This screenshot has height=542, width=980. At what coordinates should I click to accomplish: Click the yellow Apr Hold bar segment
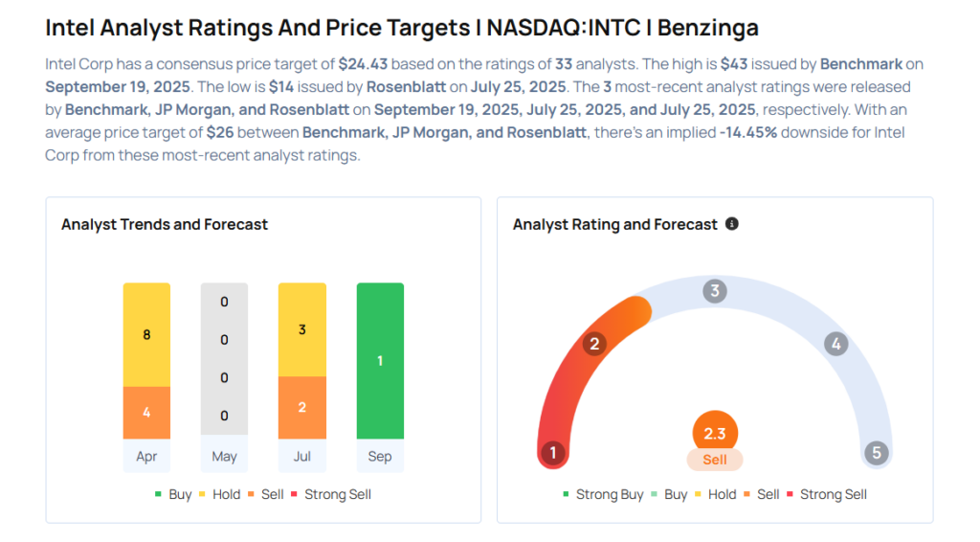pos(146,334)
